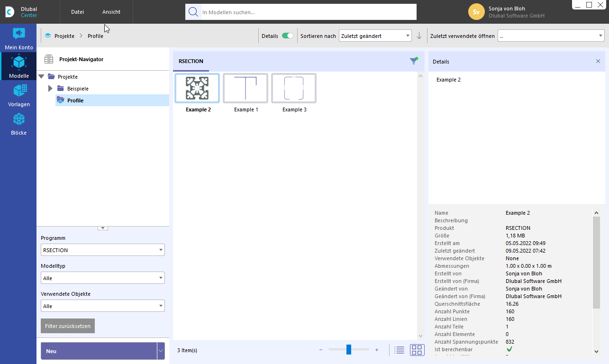Adjust the thumbnail size slider
The image size is (609, 364).
(x=349, y=350)
